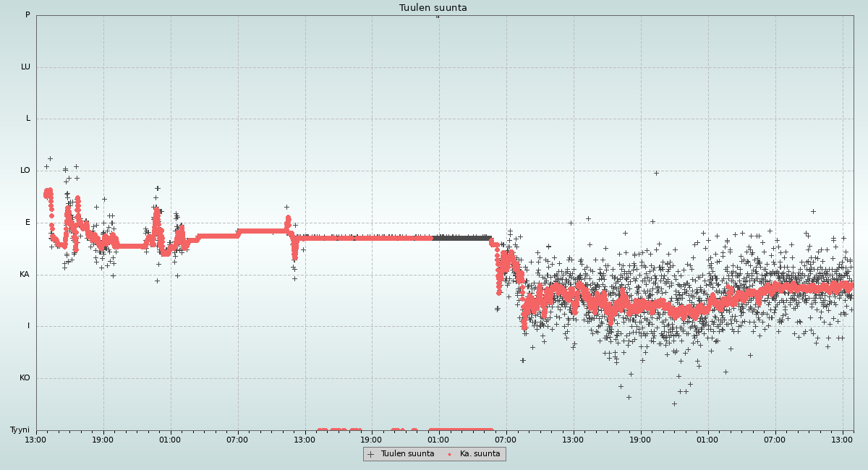Click the Tyyni label at the axis bottom
Image resolution: width=868 pixels, height=470 pixels.
[x=20, y=430]
